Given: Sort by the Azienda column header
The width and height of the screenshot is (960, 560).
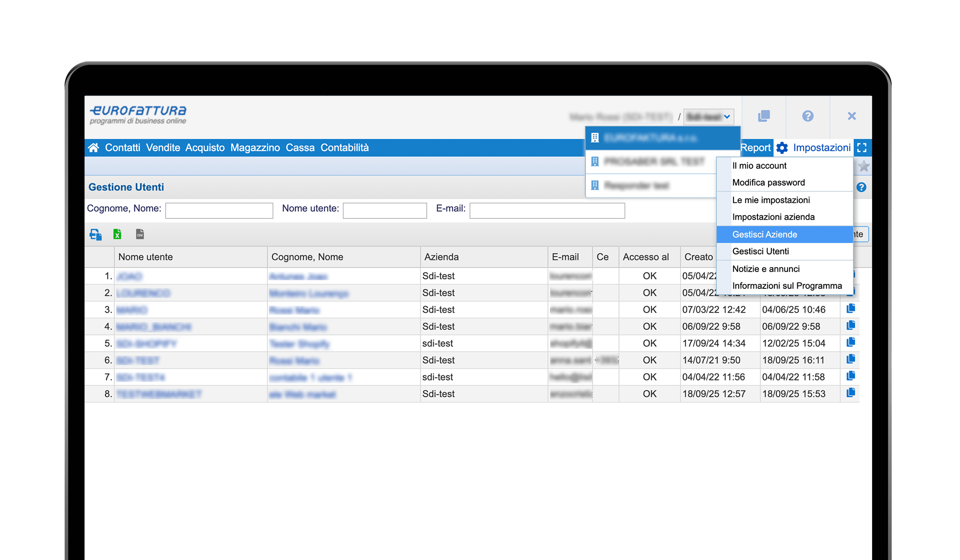Looking at the screenshot, I should pyautogui.click(x=441, y=257).
